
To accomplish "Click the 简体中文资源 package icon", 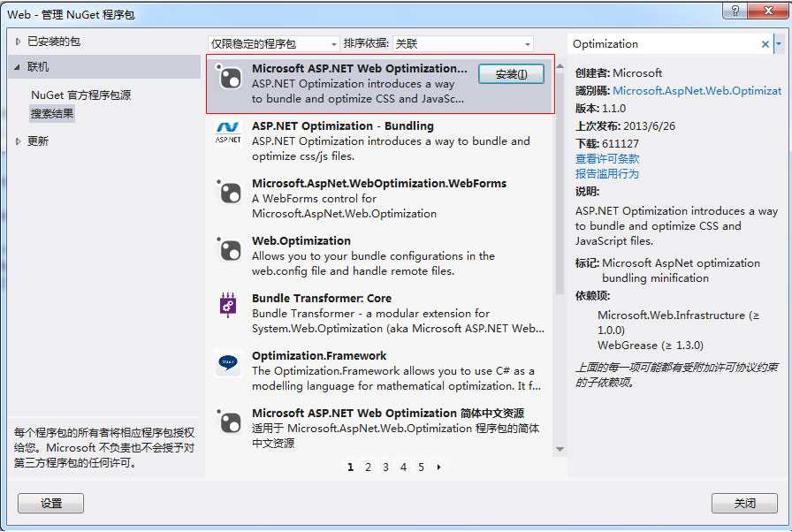I will pos(228,422).
